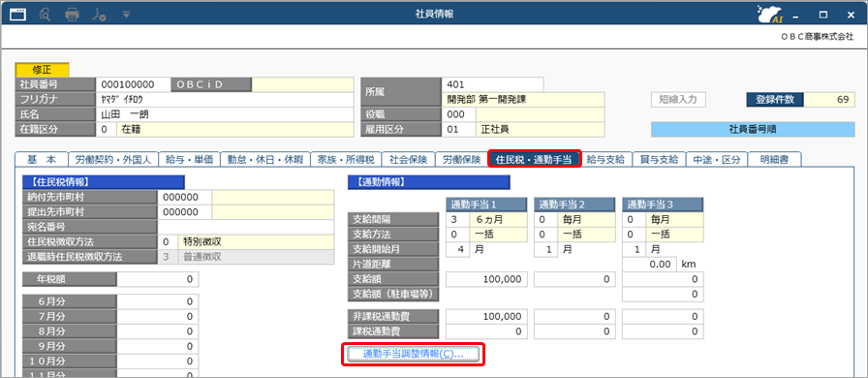Click the 提出先市町村 code field

[x=185, y=212]
